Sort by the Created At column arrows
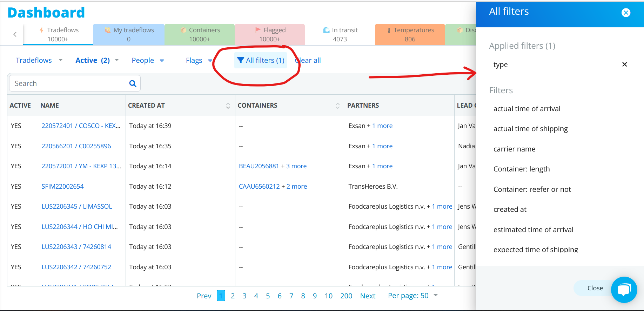The image size is (644, 311). point(228,106)
